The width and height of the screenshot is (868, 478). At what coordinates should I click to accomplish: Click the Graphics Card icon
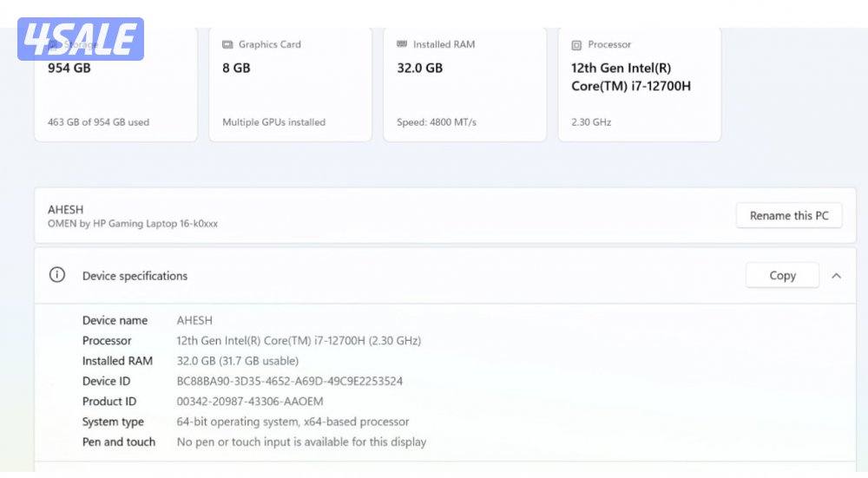point(227,44)
